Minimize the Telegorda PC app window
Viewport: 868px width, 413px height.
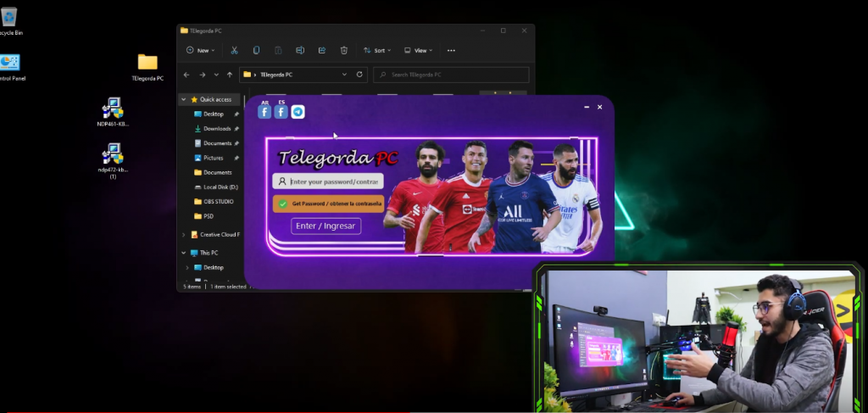[587, 107]
